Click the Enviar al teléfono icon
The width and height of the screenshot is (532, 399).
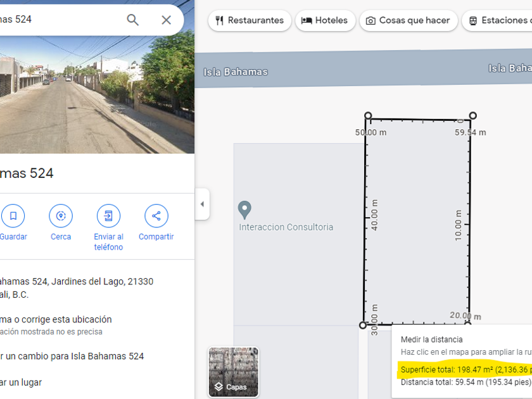108,216
